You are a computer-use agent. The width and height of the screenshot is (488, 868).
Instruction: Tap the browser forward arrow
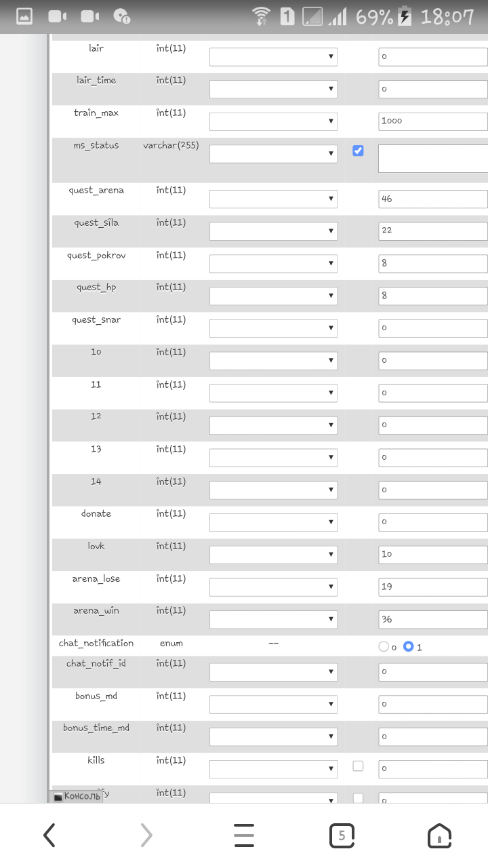click(146, 835)
